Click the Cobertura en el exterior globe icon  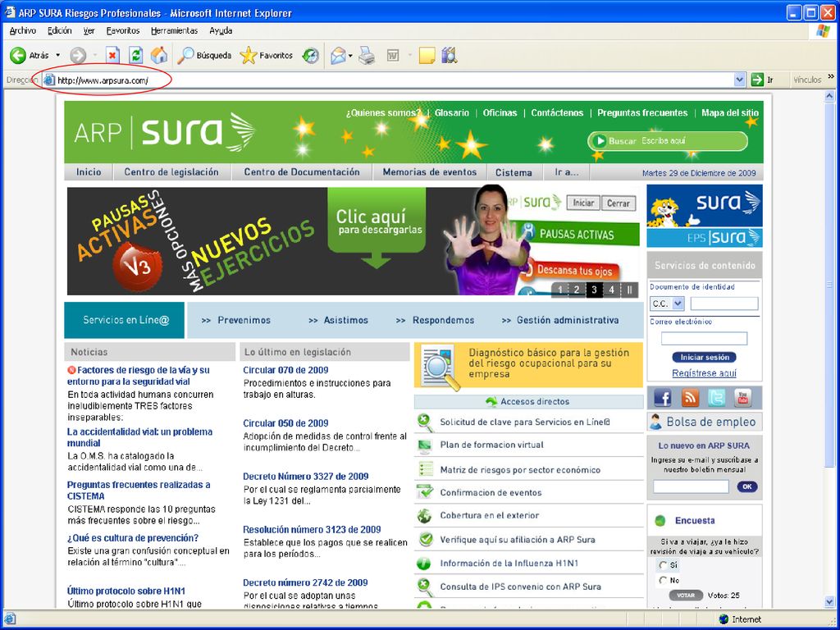point(424,515)
